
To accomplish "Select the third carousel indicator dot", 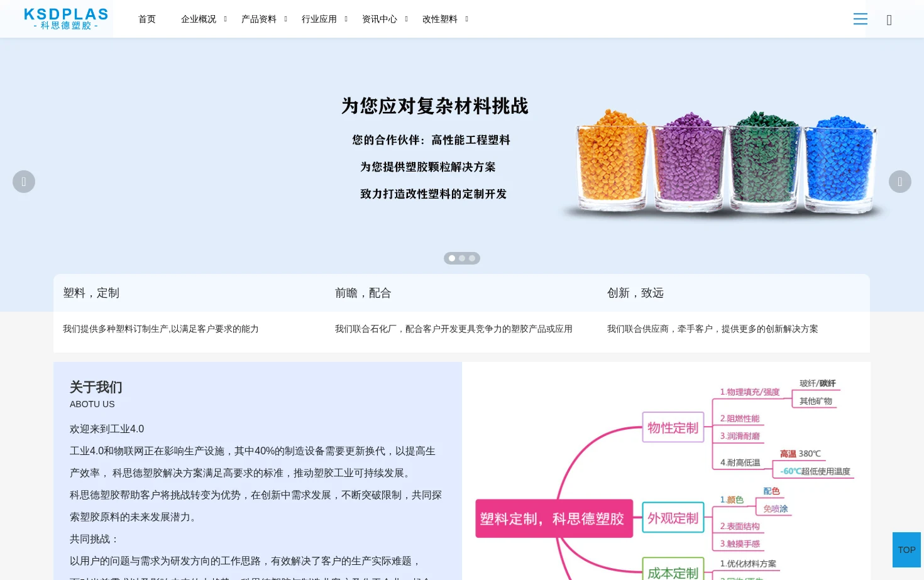I will pyautogui.click(x=472, y=258).
